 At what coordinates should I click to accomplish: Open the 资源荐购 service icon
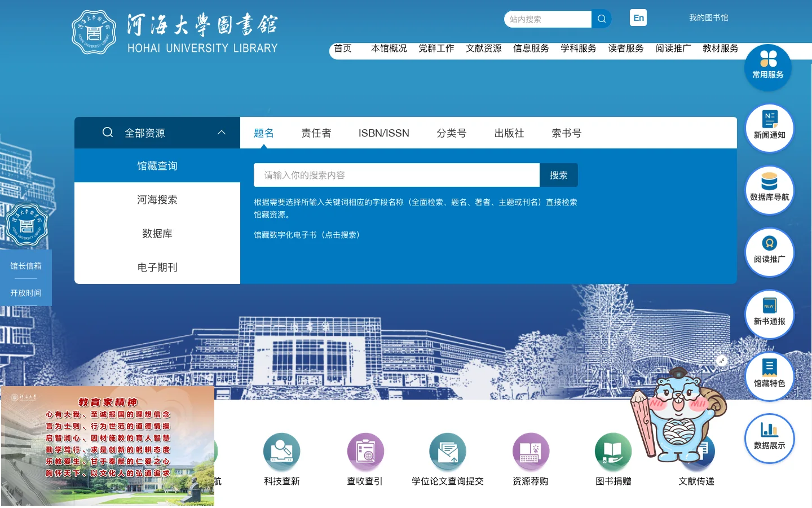(531, 452)
